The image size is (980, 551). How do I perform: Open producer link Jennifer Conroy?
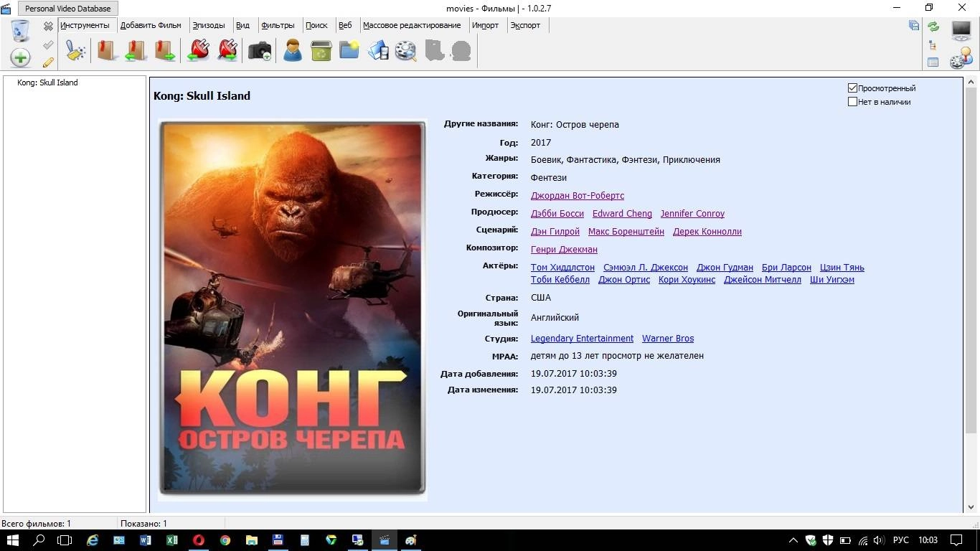692,213
